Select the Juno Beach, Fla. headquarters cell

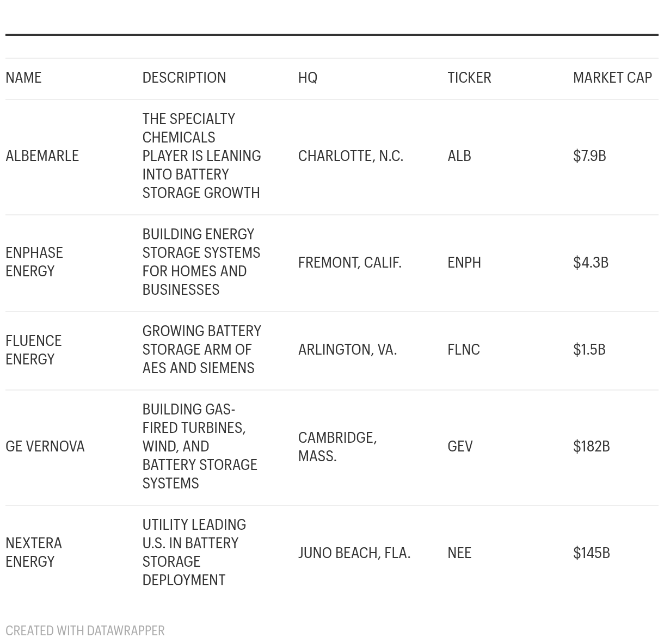(x=354, y=553)
